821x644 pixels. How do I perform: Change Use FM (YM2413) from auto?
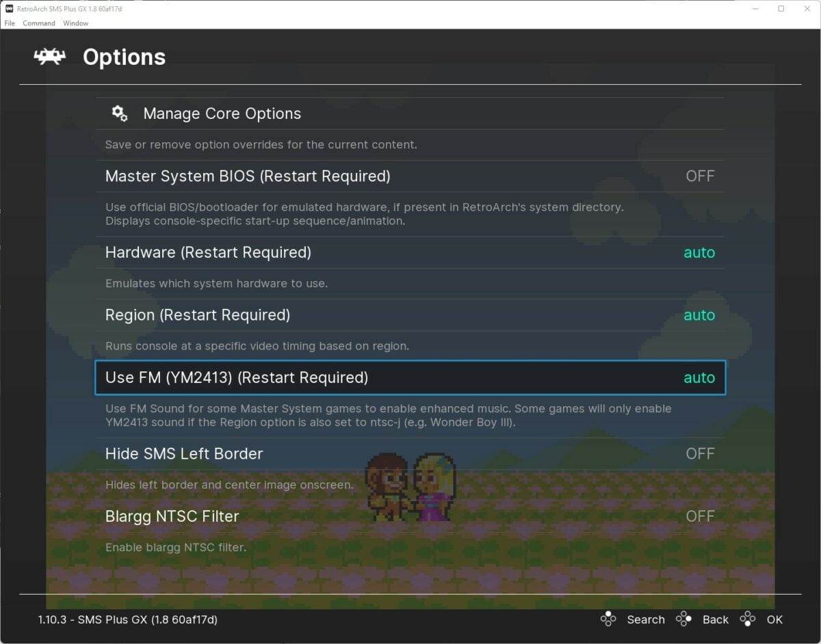coord(699,377)
